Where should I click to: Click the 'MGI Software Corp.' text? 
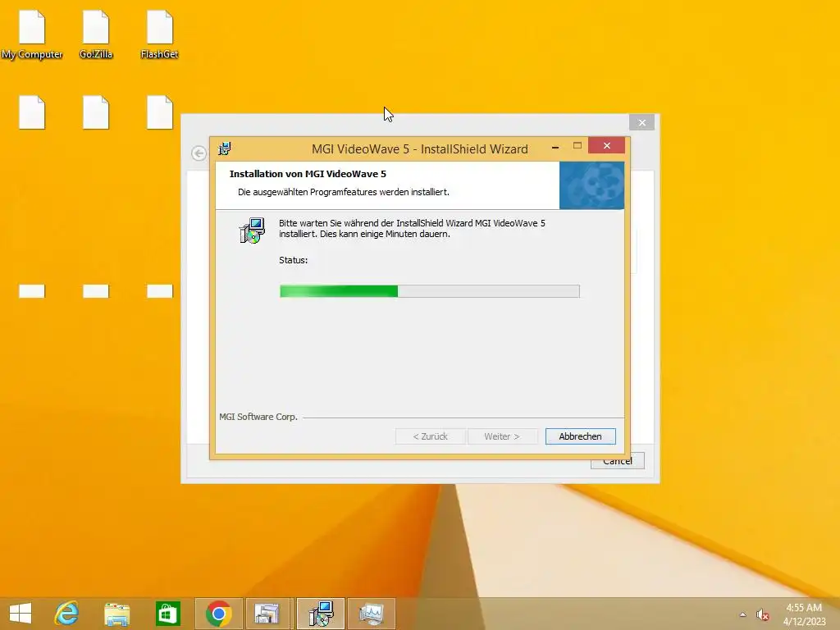click(x=258, y=416)
